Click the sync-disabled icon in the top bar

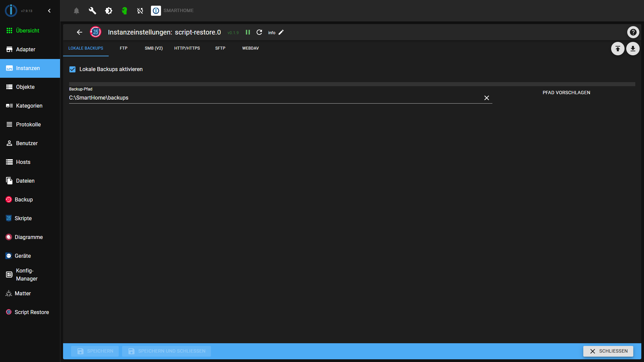[x=140, y=11]
